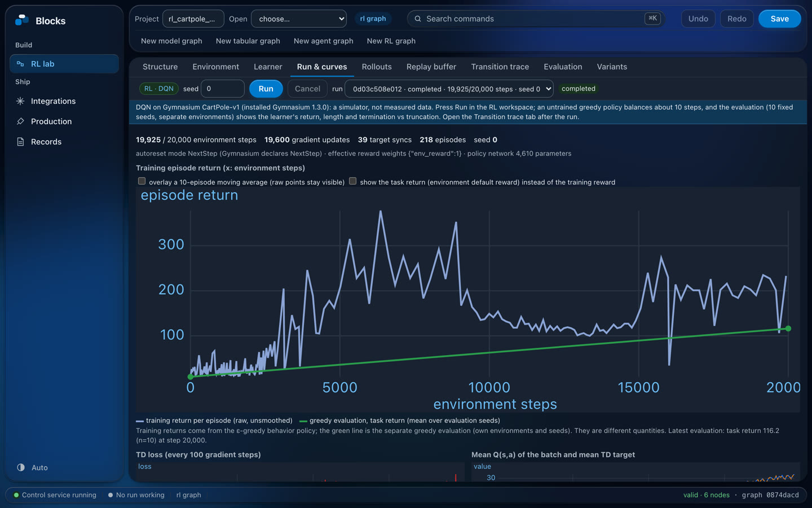Click the 'completed' status badge
Viewport: 812px width, 508px height.
click(x=578, y=89)
